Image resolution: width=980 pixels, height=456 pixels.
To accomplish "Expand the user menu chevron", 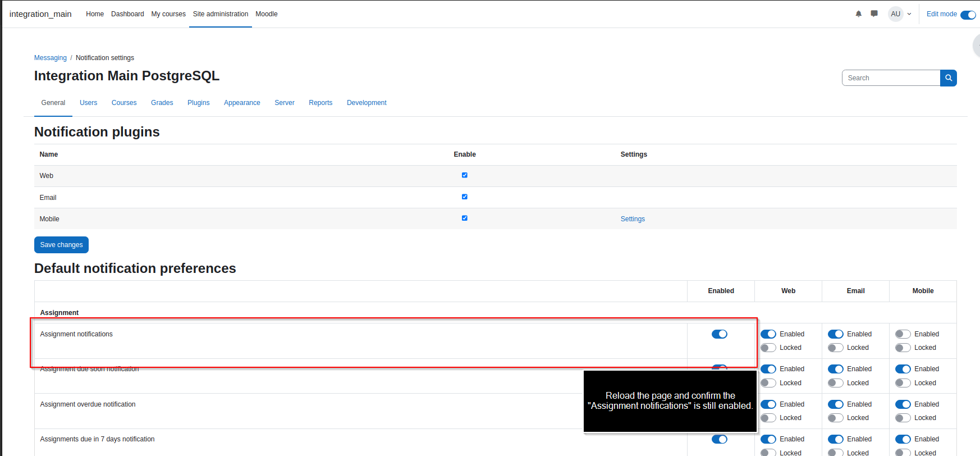I will point(909,14).
